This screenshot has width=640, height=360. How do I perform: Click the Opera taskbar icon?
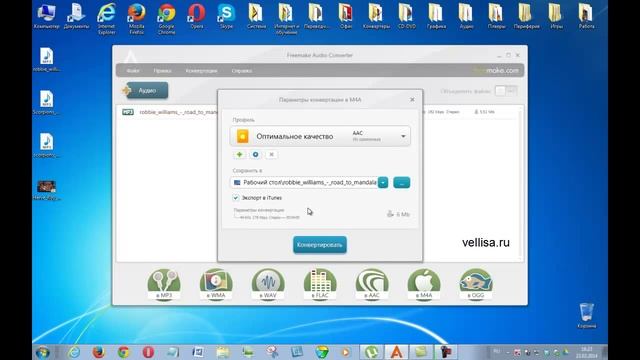tap(148, 352)
